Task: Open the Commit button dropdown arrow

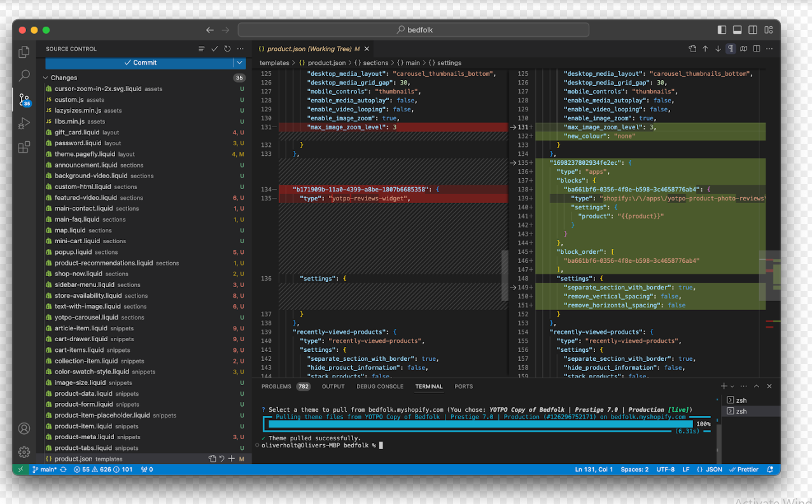Action: [x=239, y=63]
